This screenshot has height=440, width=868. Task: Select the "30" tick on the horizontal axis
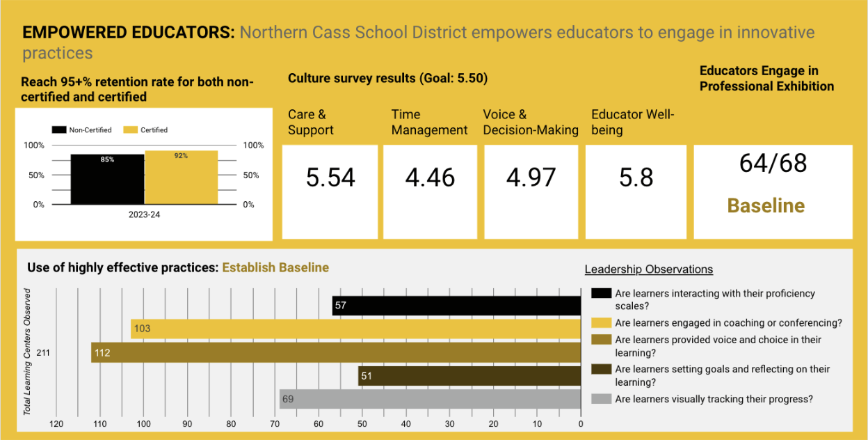click(x=450, y=424)
